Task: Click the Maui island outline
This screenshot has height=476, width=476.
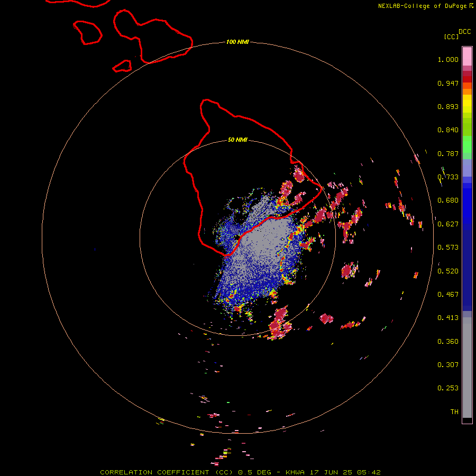Action: click(x=153, y=36)
